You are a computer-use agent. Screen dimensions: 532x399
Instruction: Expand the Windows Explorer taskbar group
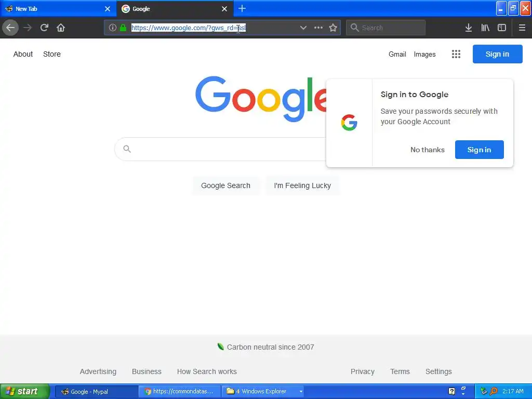coord(263,392)
